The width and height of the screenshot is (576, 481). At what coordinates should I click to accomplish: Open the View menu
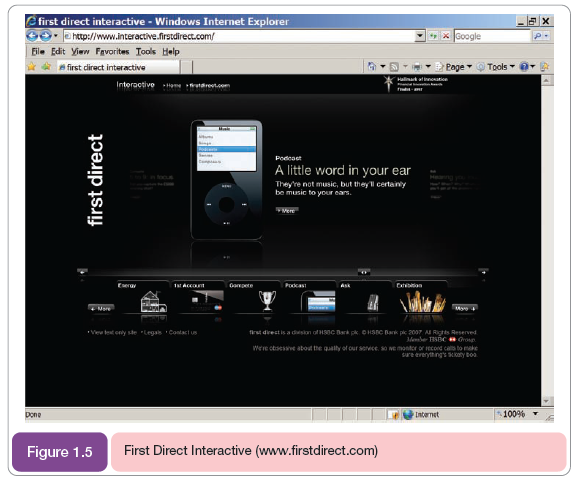point(80,51)
